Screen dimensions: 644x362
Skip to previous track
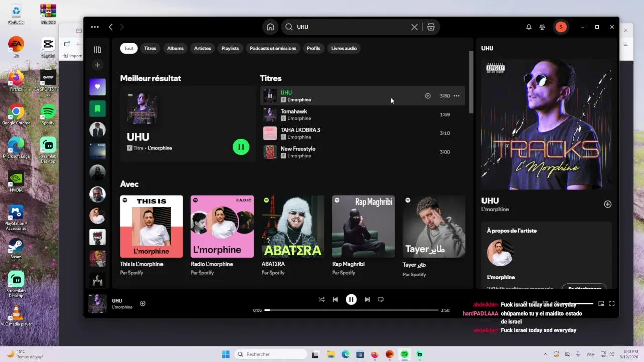pos(335,299)
